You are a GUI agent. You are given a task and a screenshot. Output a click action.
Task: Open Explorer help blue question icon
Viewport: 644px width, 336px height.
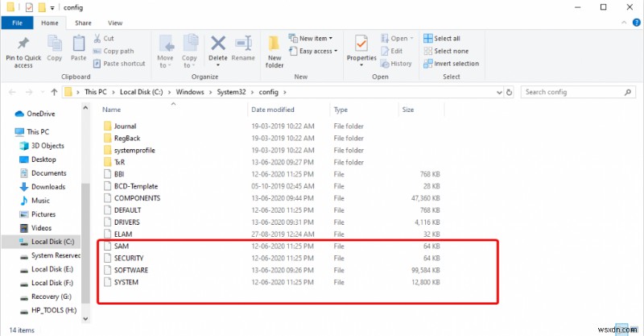pos(637,23)
